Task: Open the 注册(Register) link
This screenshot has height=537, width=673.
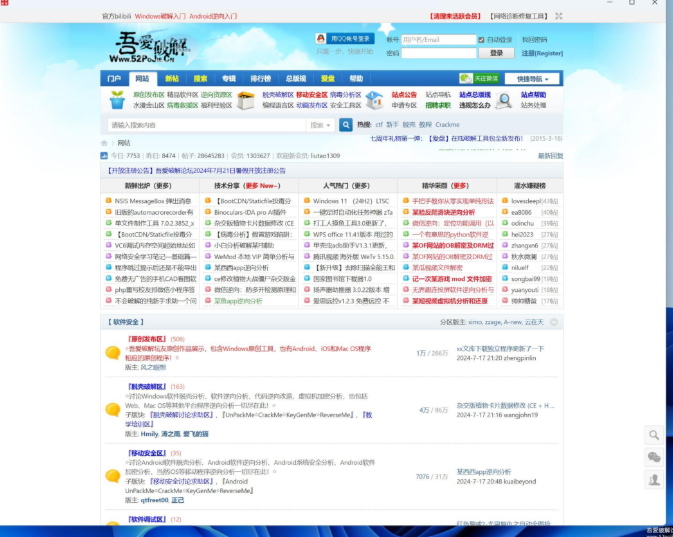Action: click(542, 53)
